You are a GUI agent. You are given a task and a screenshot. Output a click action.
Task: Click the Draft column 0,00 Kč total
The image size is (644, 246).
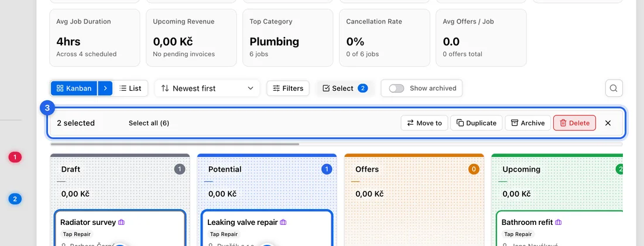(75, 194)
